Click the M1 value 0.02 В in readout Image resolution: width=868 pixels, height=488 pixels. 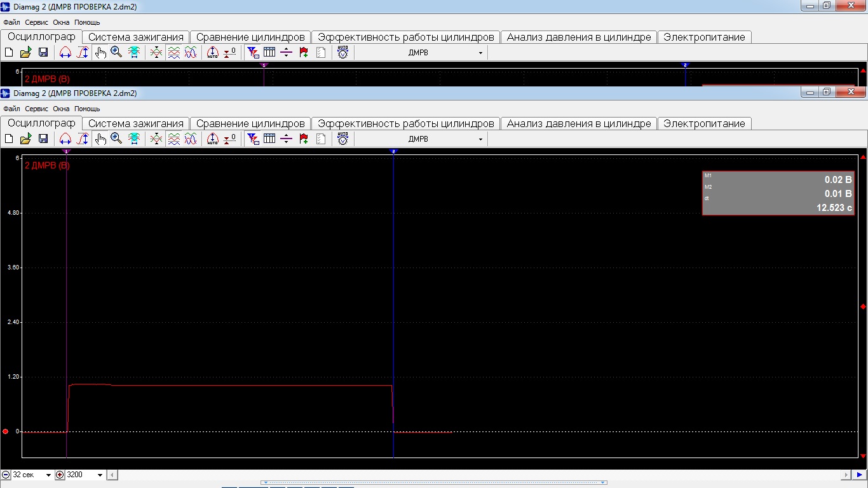tap(838, 180)
